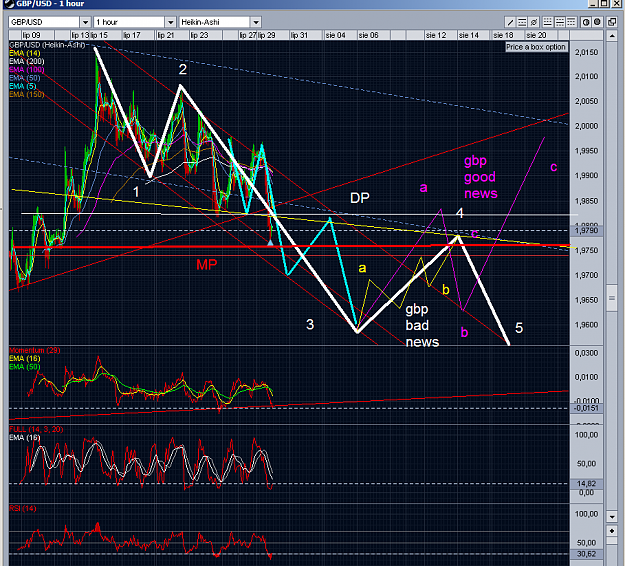
Task: Click the gbp bad news annotation
Action: tap(422, 326)
